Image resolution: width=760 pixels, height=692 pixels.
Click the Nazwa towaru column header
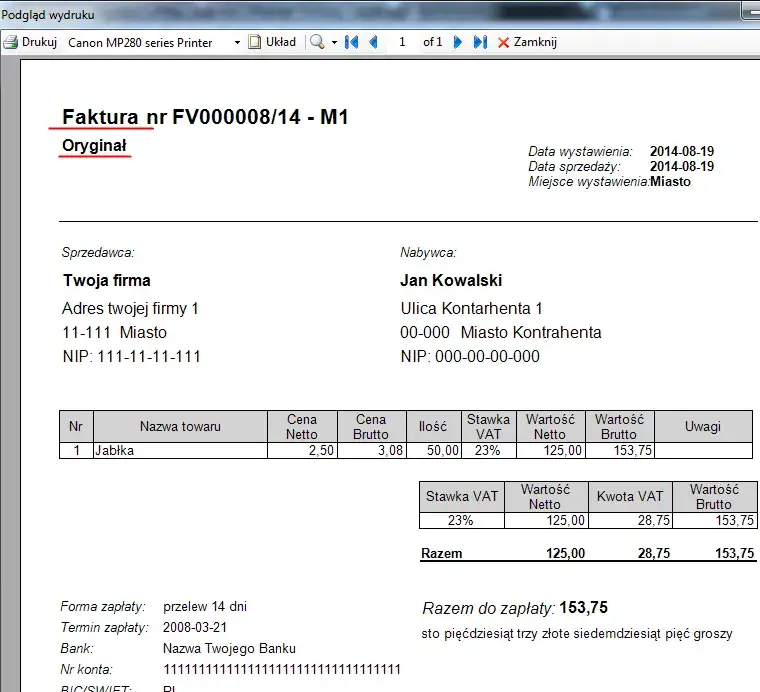pyautogui.click(x=180, y=427)
